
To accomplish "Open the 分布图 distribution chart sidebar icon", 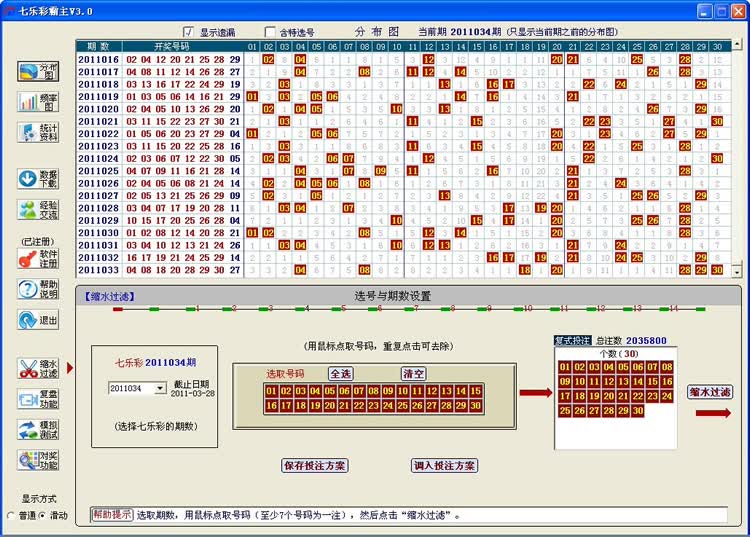I will tap(38, 71).
